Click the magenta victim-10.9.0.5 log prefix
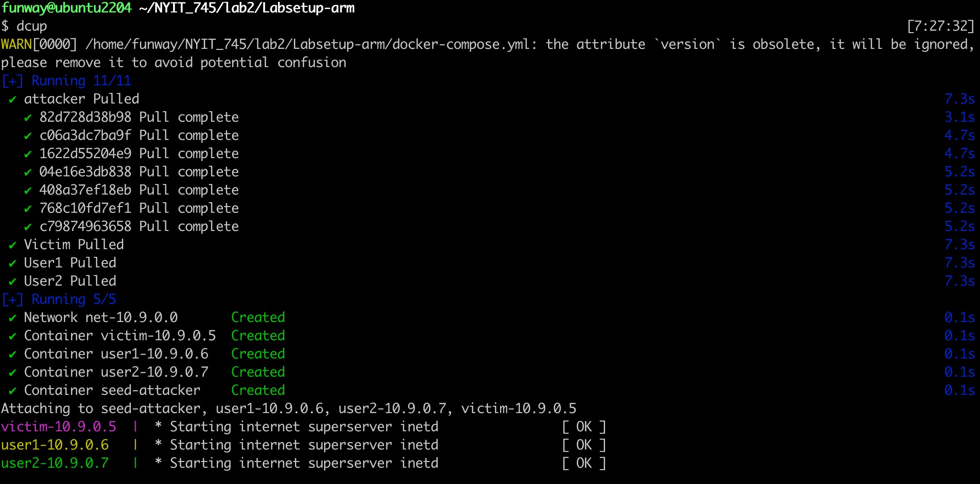980x484 pixels. point(58,426)
